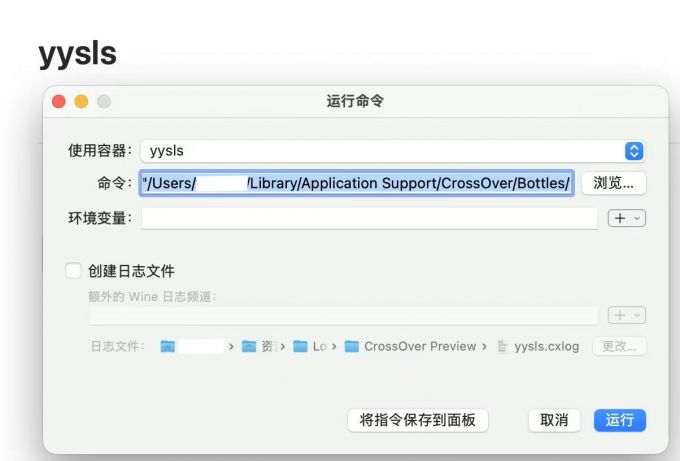Click the yellow minimize window button

tap(81, 101)
